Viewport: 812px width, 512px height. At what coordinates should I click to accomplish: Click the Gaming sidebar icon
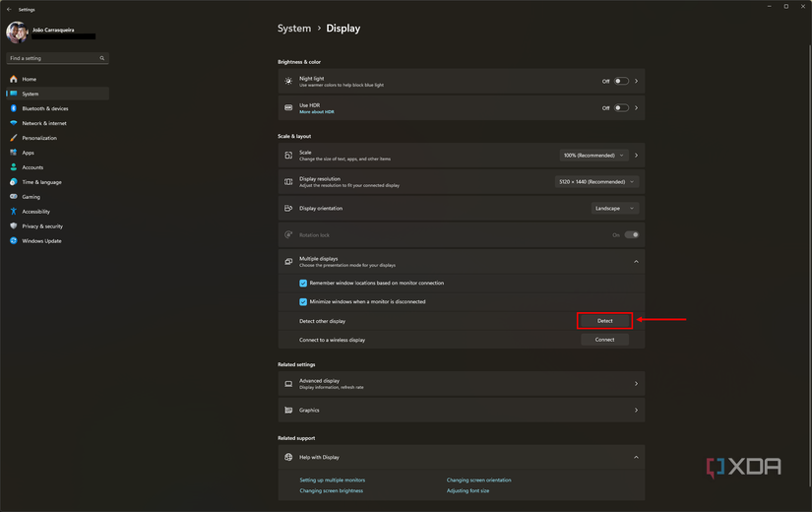[x=14, y=197]
